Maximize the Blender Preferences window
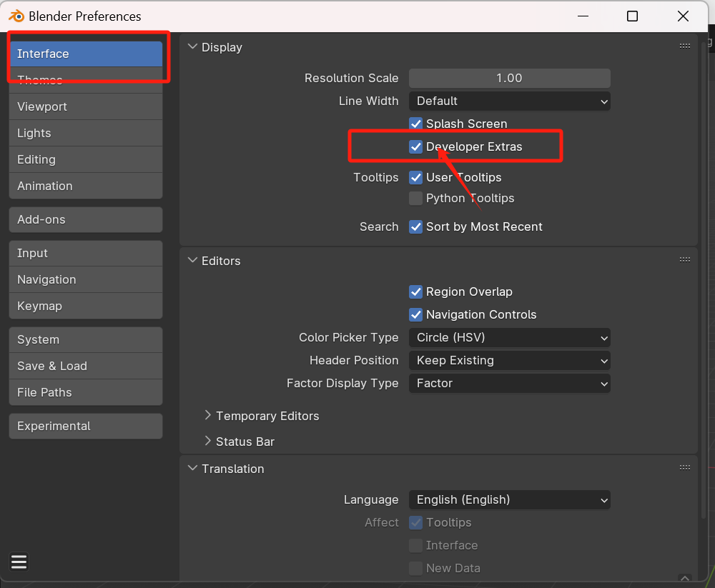This screenshot has width=715, height=588. pos(633,16)
